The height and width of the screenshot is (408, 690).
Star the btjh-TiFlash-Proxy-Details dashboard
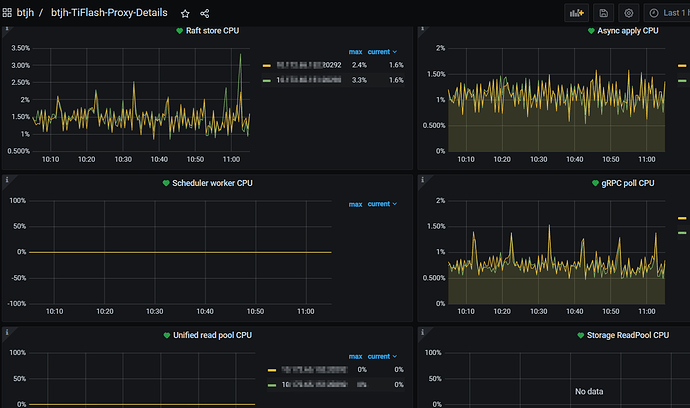tap(185, 13)
